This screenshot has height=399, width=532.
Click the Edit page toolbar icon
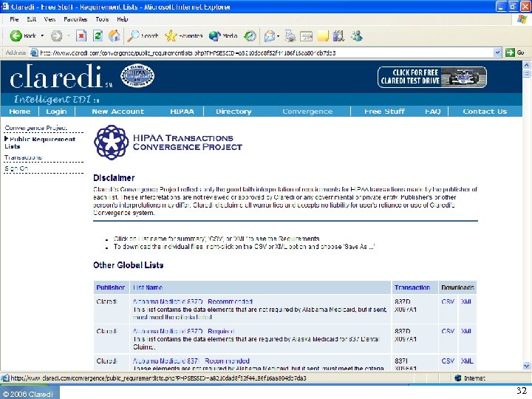click(307, 35)
